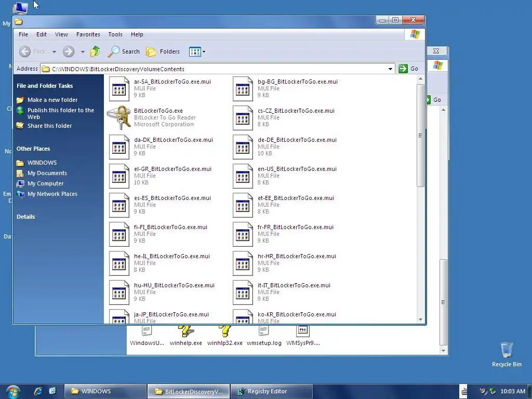Screen dimensions: 532x399
Task: Open the Recycle Bin desktop icon
Action: pos(507,354)
